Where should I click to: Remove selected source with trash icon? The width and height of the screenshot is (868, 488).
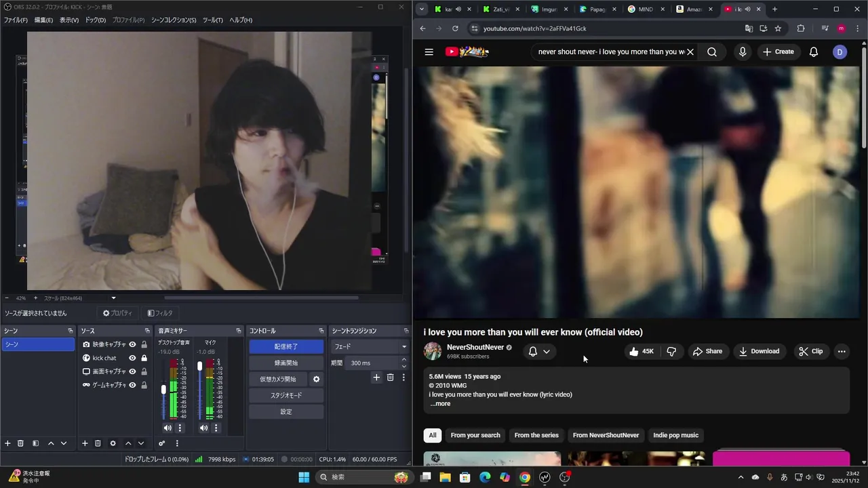(98, 443)
